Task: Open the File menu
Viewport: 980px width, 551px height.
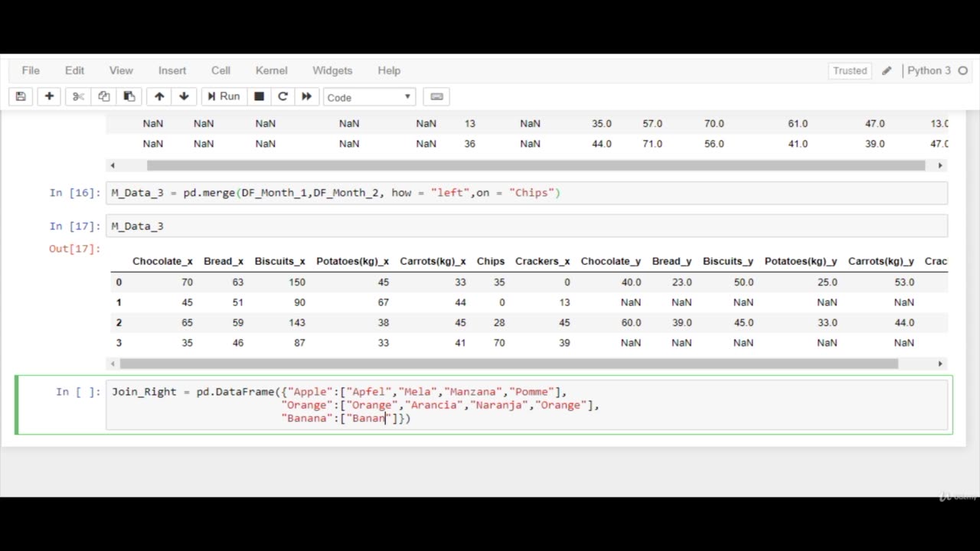Action: click(x=31, y=70)
